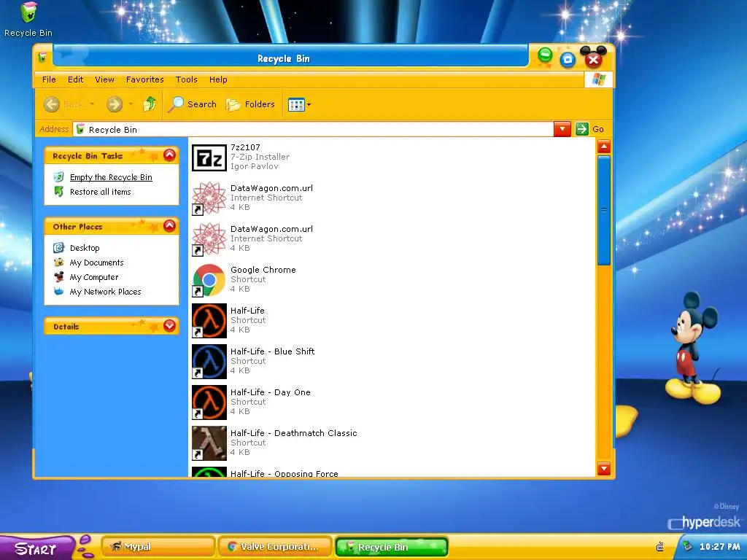This screenshot has width=747, height=560.
Task: Click the scrollbar up arrow
Action: (603, 146)
